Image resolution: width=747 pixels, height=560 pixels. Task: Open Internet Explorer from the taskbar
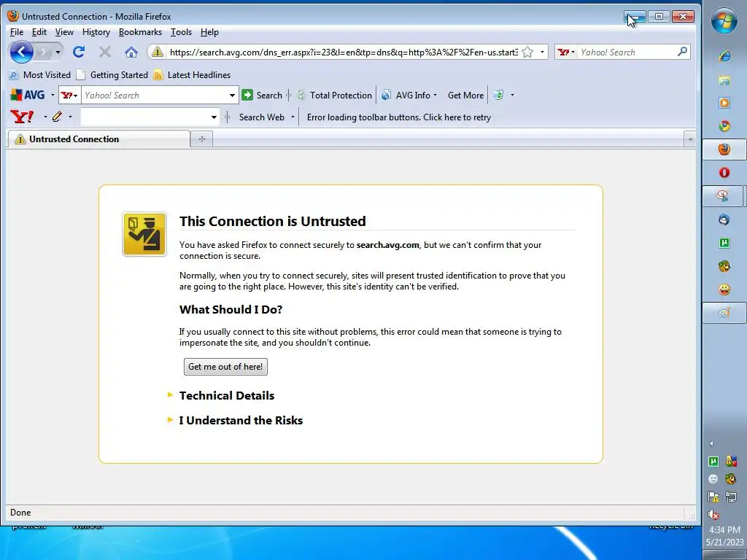click(724, 56)
